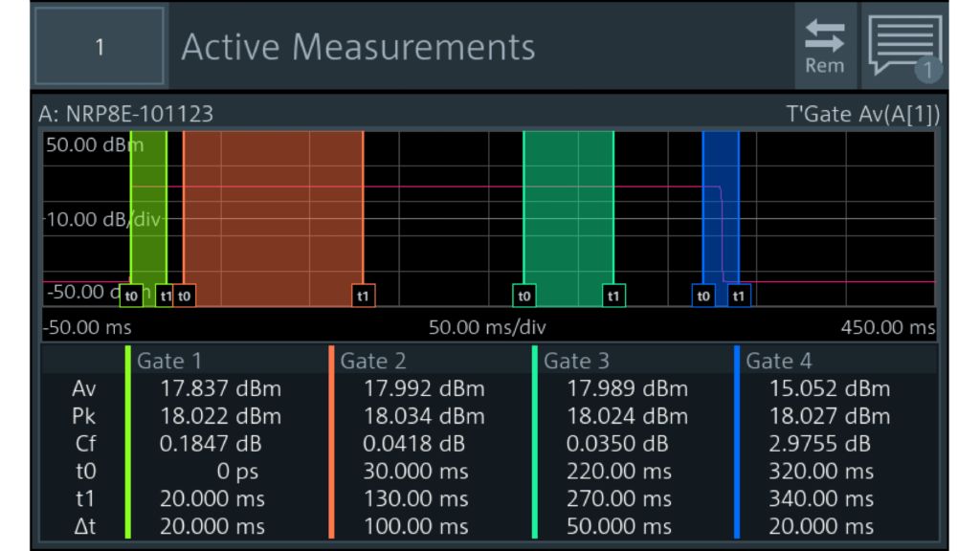Select the Gate 3 column header
Screen dimensions: 980x551
(x=576, y=362)
